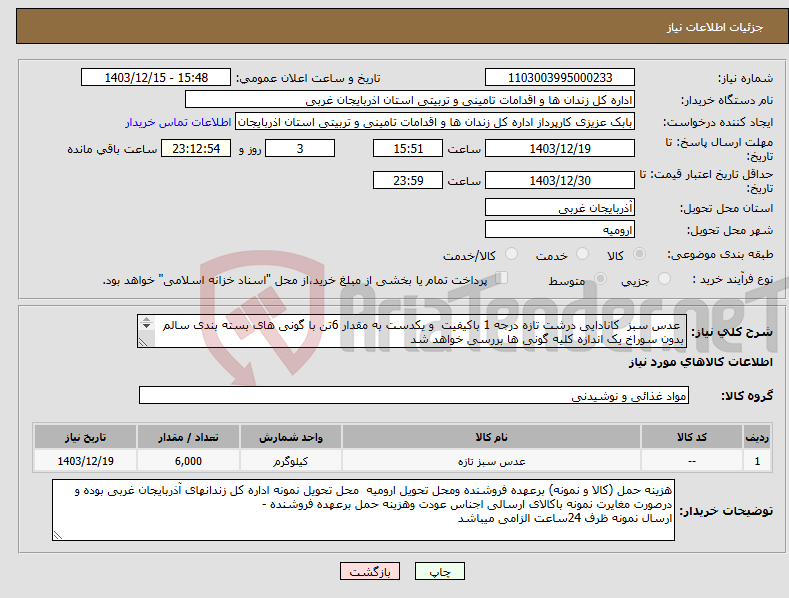Image resolution: width=789 pixels, height=598 pixels.
Task: Click the واحد شمارش column header
Action: [x=291, y=437]
